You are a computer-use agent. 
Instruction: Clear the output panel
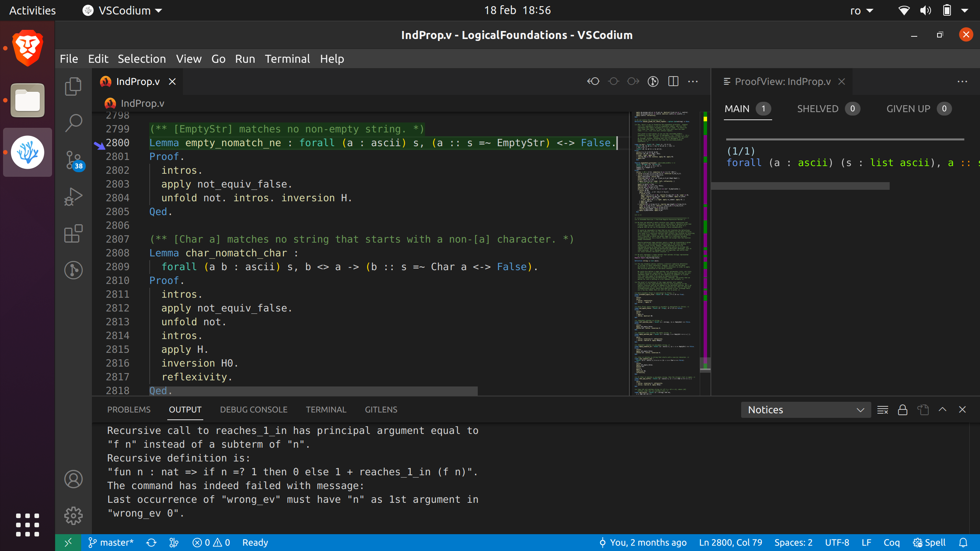click(x=882, y=410)
